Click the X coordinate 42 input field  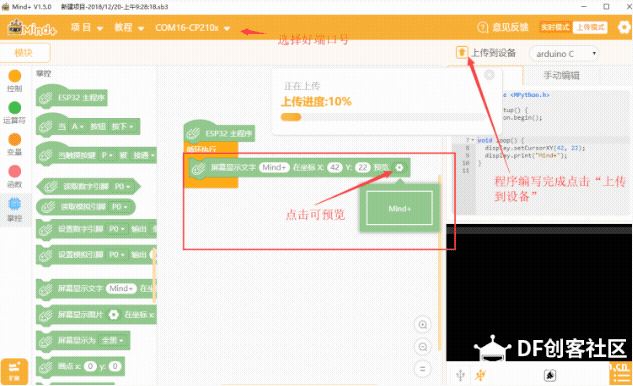point(335,167)
